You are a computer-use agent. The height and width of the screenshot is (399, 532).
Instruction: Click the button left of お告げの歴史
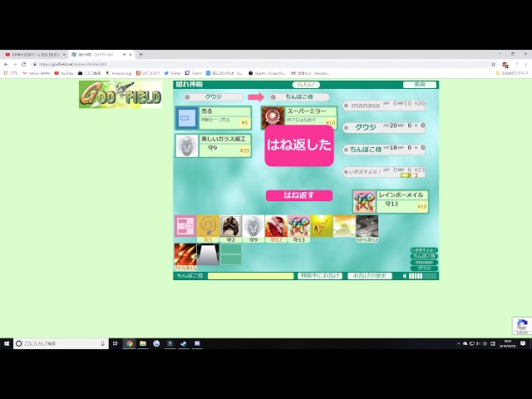(x=320, y=276)
